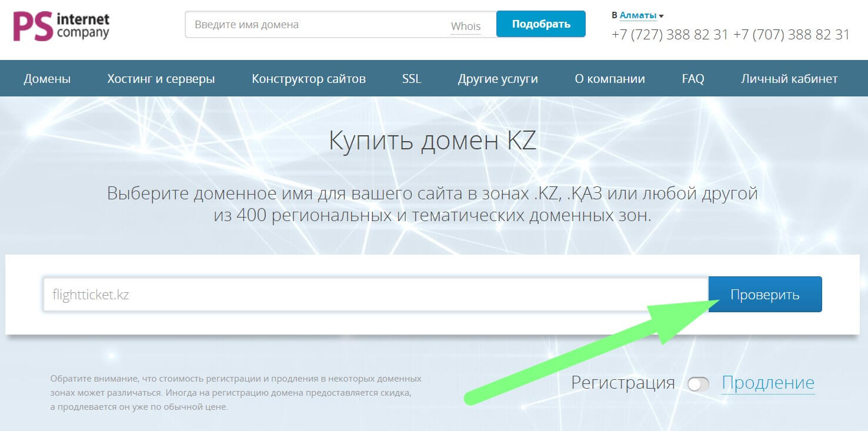Go to the SSL section
The height and width of the screenshot is (431, 868).
411,78
